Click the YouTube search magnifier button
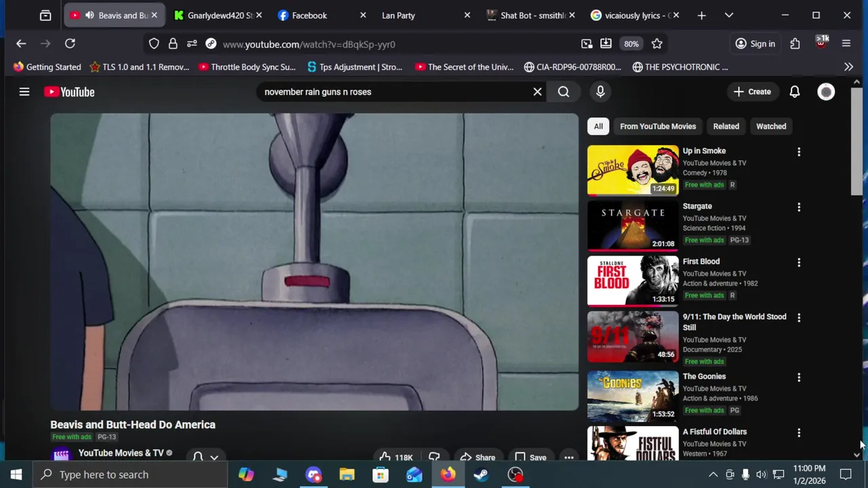The height and width of the screenshot is (488, 868). pyautogui.click(x=564, y=91)
